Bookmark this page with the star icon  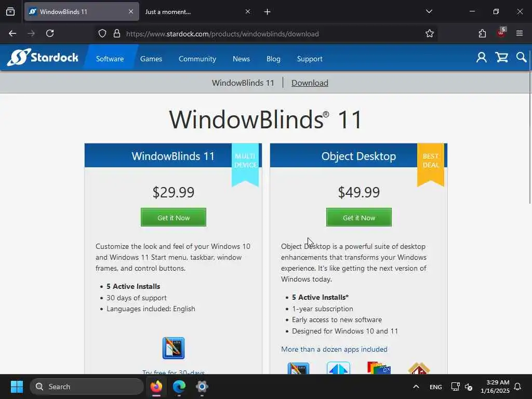click(430, 33)
